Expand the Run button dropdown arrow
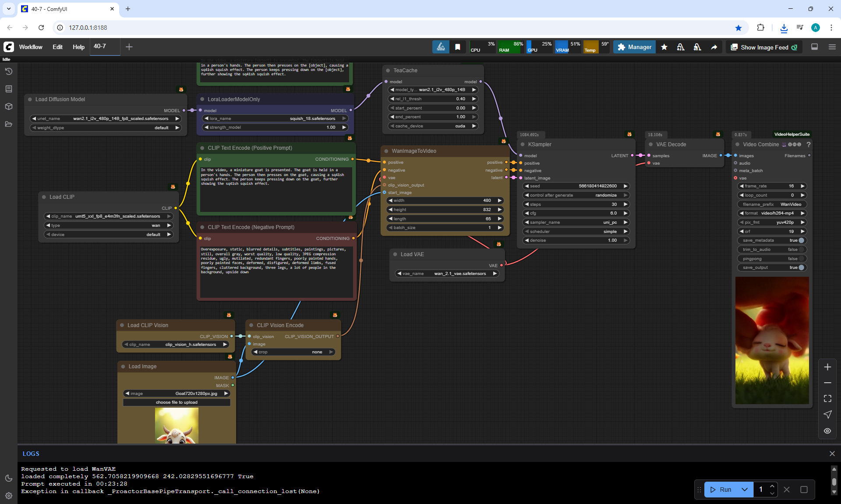This screenshot has width=841, height=504. point(745,490)
